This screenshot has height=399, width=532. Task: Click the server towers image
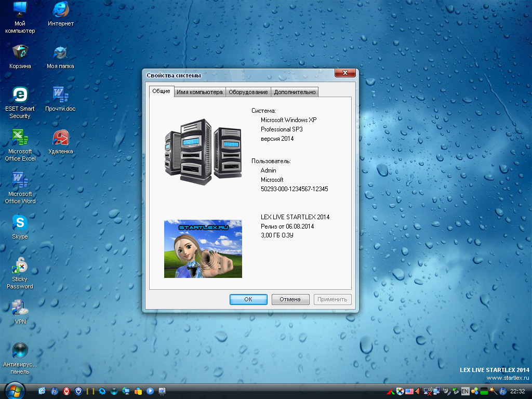pos(203,152)
